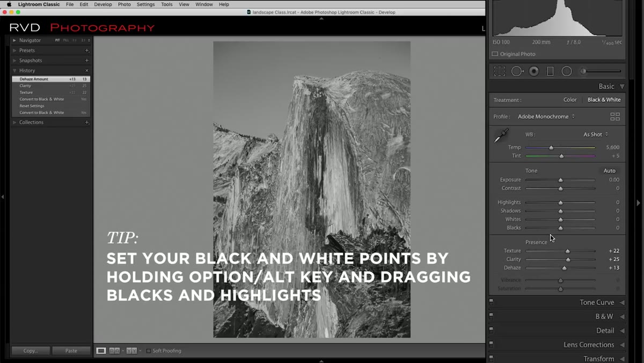The width and height of the screenshot is (644, 363).
Task: Set Navigator zoom to FIT
Action: 57,40
